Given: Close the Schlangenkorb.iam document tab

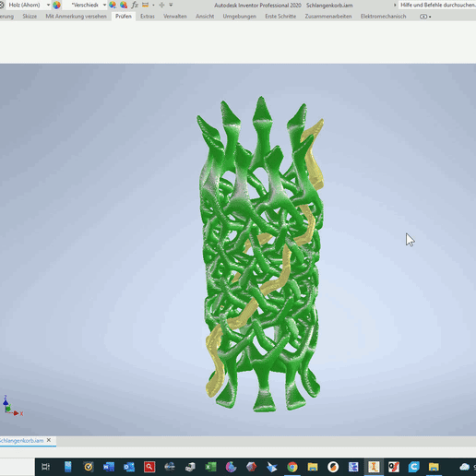Looking at the screenshot, I should [49, 440].
